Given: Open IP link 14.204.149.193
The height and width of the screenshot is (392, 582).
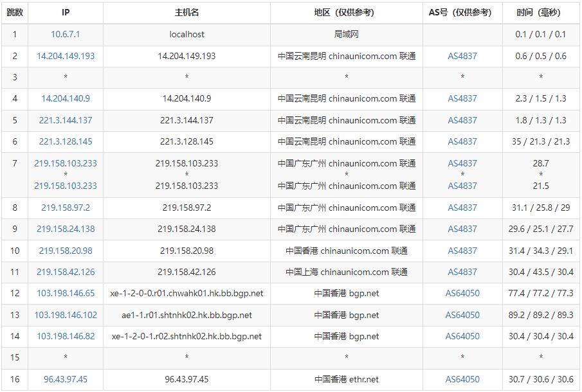Looking at the screenshot, I should (66, 56).
